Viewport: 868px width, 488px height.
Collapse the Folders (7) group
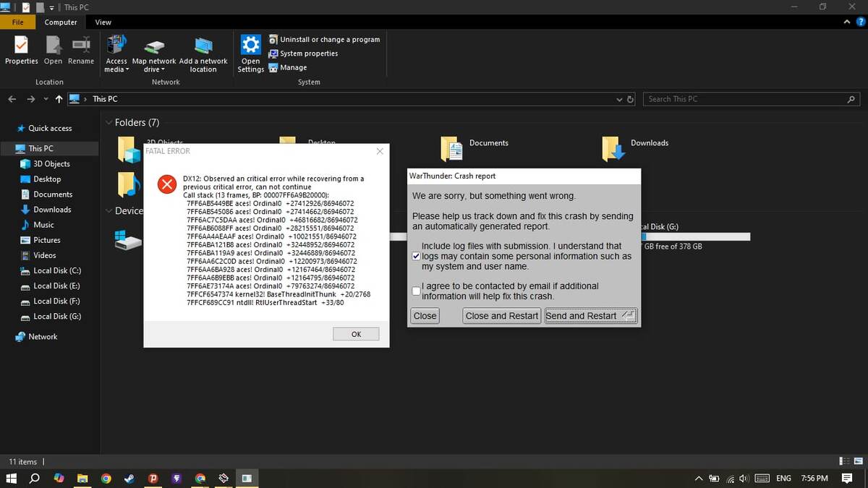(x=109, y=123)
